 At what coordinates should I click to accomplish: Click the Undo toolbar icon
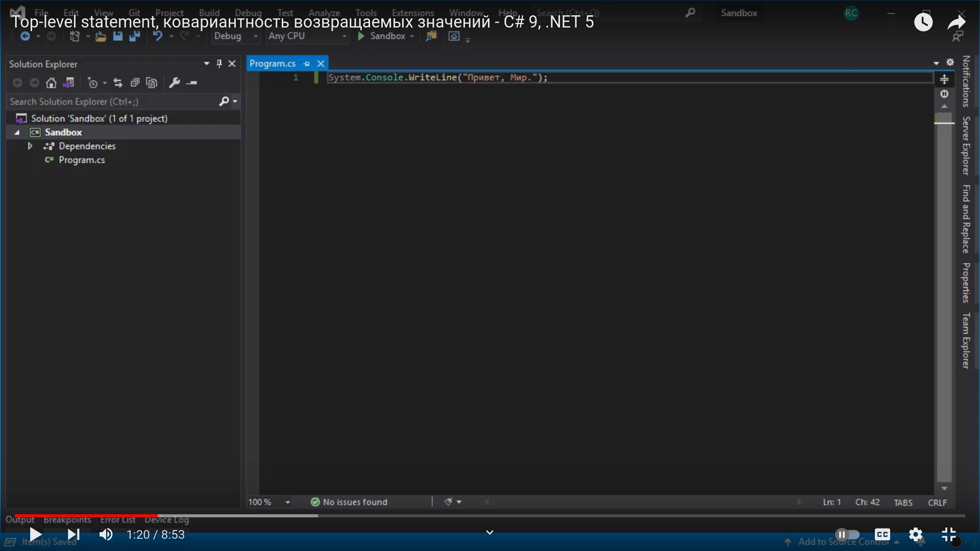click(x=158, y=36)
